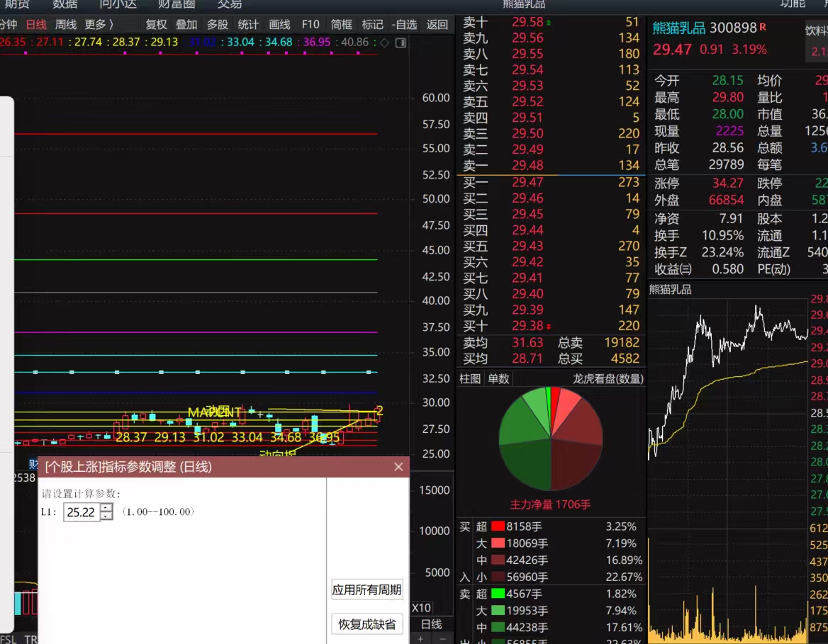Expand the 更多 period options
Viewport: 828px width, 644px height.
pyautogui.click(x=99, y=24)
